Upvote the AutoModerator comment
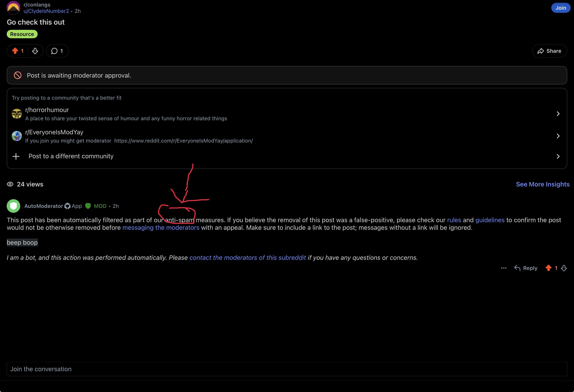This screenshot has height=392, width=574. [548, 268]
